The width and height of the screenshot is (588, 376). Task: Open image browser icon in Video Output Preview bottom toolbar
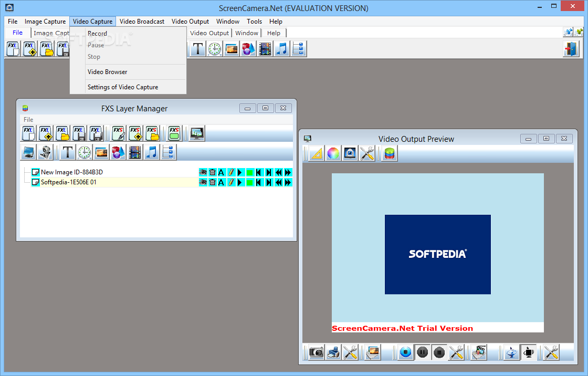click(x=373, y=352)
